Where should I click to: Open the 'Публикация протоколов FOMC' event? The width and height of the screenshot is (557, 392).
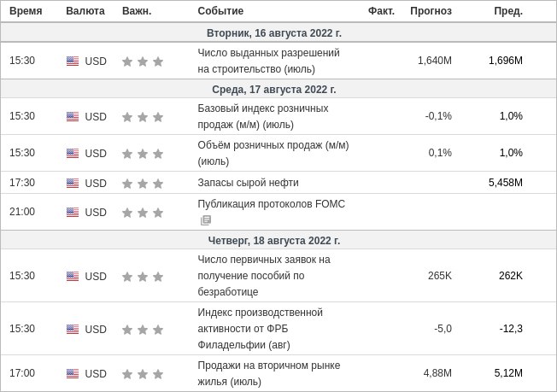pos(271,204)
